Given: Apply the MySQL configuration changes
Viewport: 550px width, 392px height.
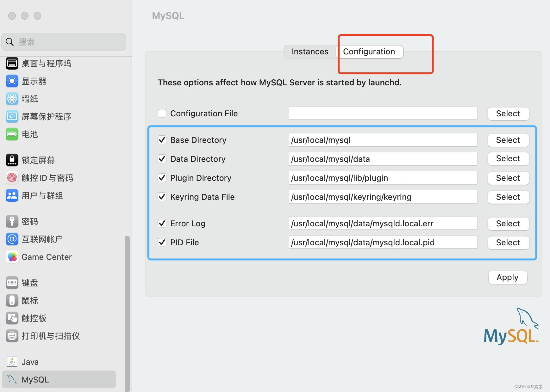Looking at the screenshot, I should point(508,277).
